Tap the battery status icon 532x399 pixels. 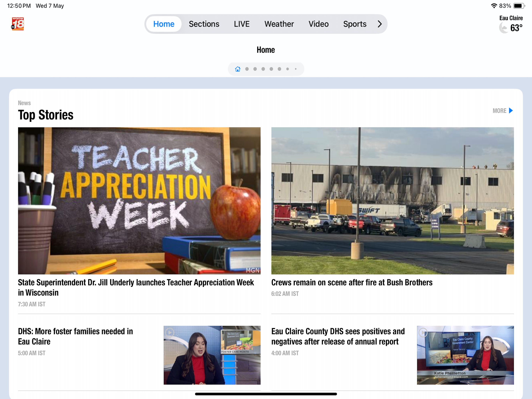click(x=519, y=6)
